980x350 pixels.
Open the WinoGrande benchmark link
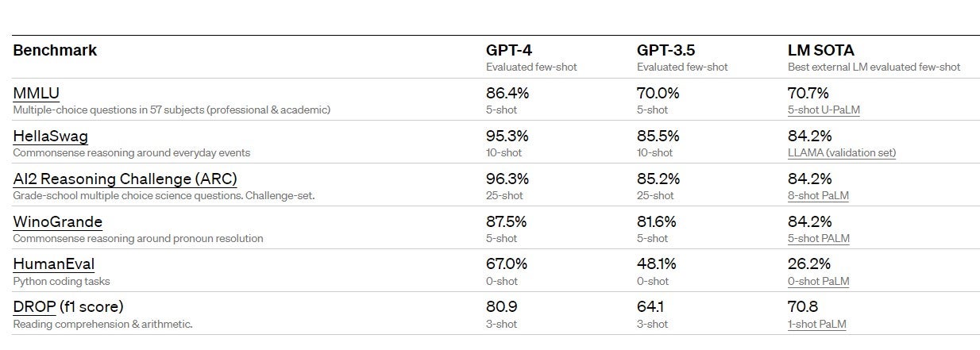57,222
